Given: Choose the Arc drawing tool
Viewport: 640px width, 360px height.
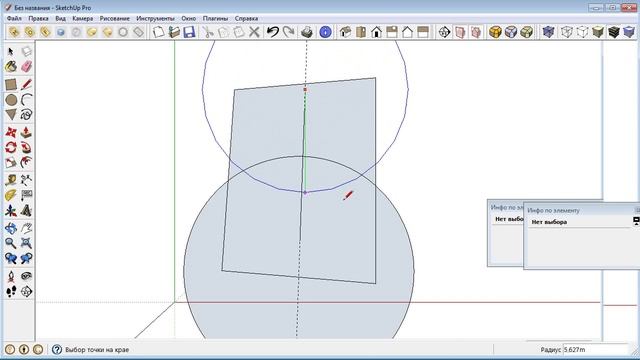Looking at the screenshot, I should [x=27, y=100].
